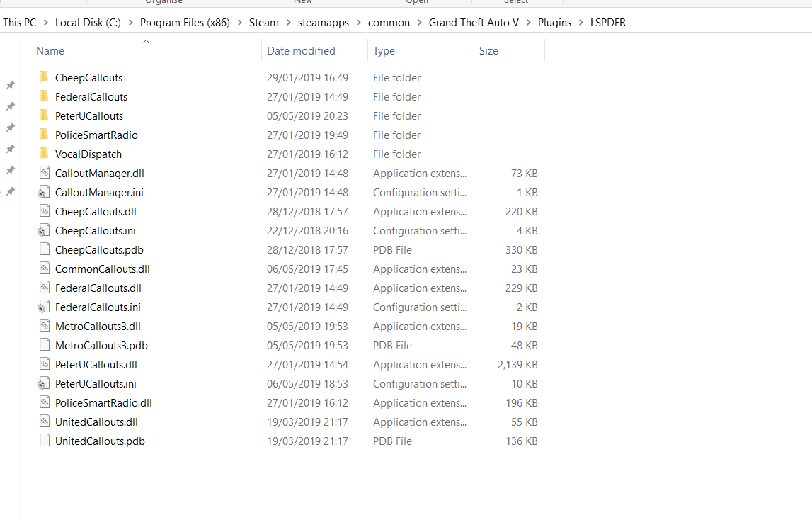Click the PeterUCallouts.dll file icon

coord(45,364)
